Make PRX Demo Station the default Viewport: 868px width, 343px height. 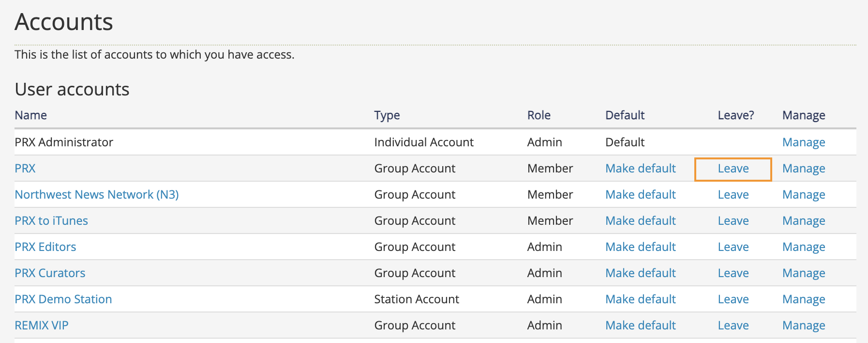tap(641, 299)
